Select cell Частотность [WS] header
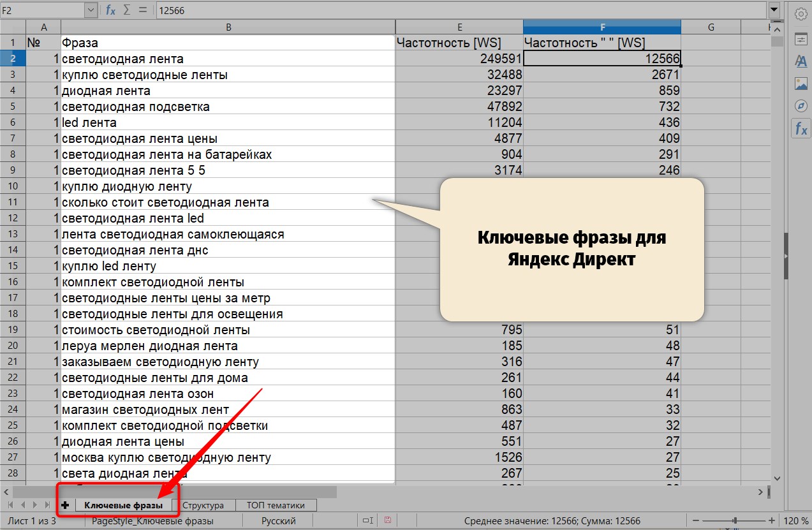This screenshot has height=530, width=812. click(459, 43)
